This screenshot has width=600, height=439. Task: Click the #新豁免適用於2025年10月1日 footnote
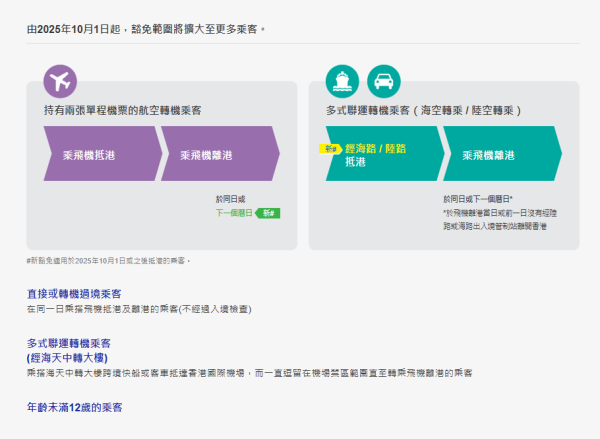(108, 261)
